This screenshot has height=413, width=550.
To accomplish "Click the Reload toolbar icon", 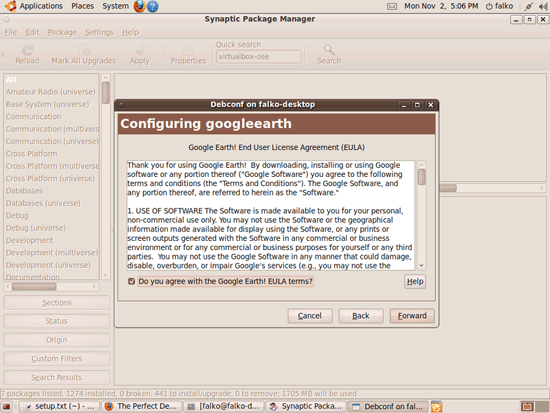I will pos(27,50).
